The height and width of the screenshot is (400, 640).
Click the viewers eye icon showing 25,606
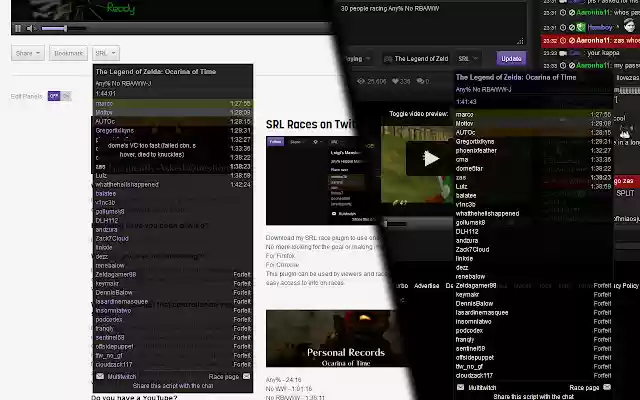(x=361, y=81)
